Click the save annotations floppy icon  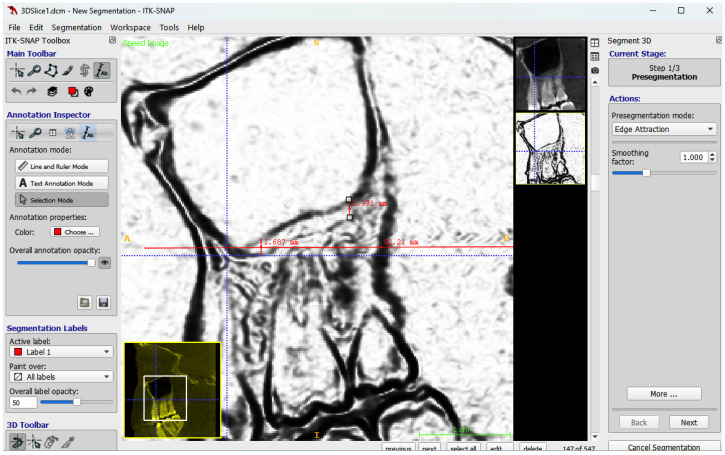pyautogui.click(x=103, y=302)
